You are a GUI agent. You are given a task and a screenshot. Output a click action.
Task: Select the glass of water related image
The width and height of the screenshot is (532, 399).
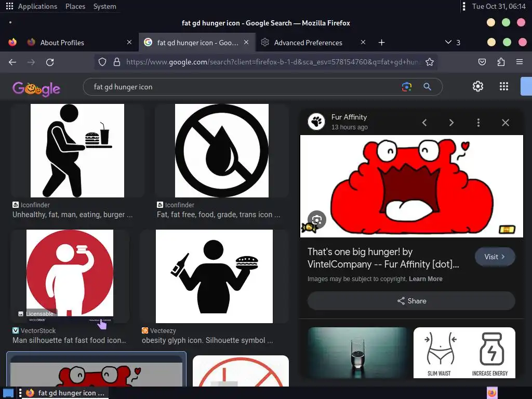(x=357, y=353)
